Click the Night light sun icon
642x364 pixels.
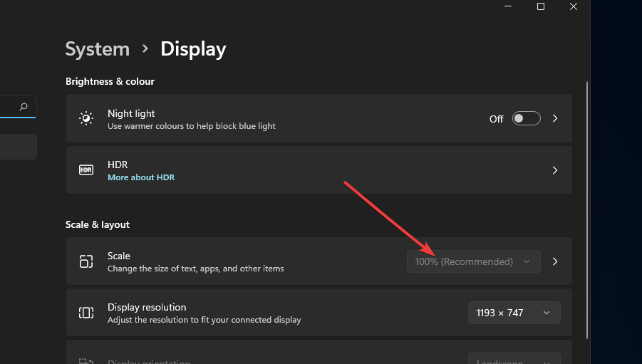point(86,119)
